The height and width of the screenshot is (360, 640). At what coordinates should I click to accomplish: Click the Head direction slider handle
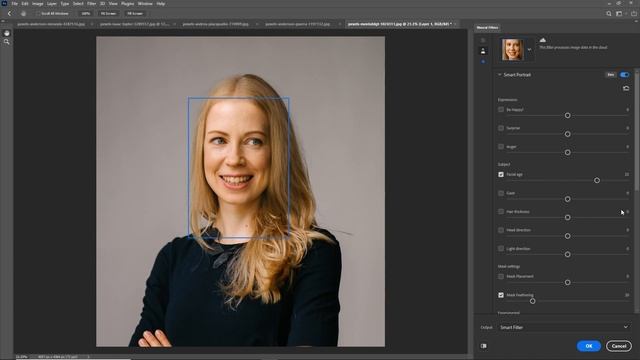(567, 236)
